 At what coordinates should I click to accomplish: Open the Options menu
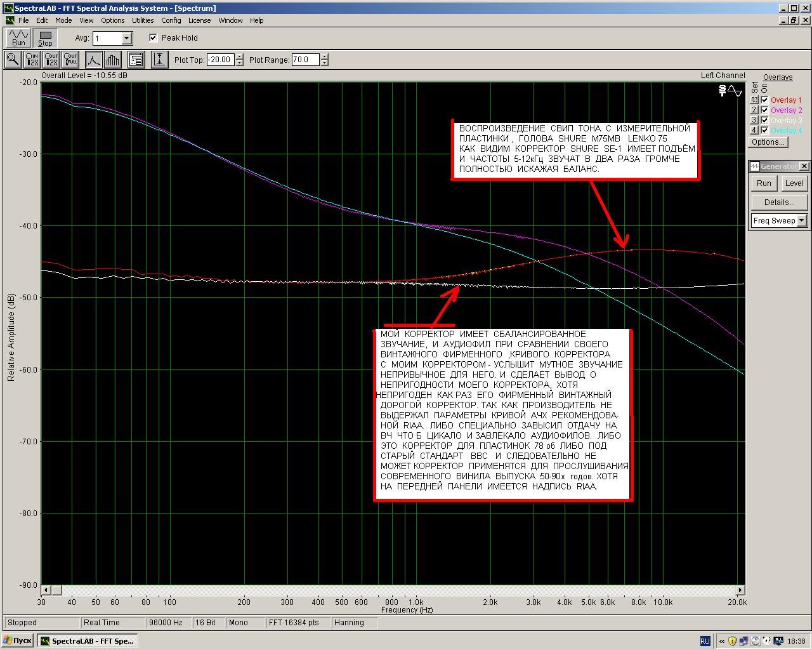pyautogui.click(x=113, y=20)
